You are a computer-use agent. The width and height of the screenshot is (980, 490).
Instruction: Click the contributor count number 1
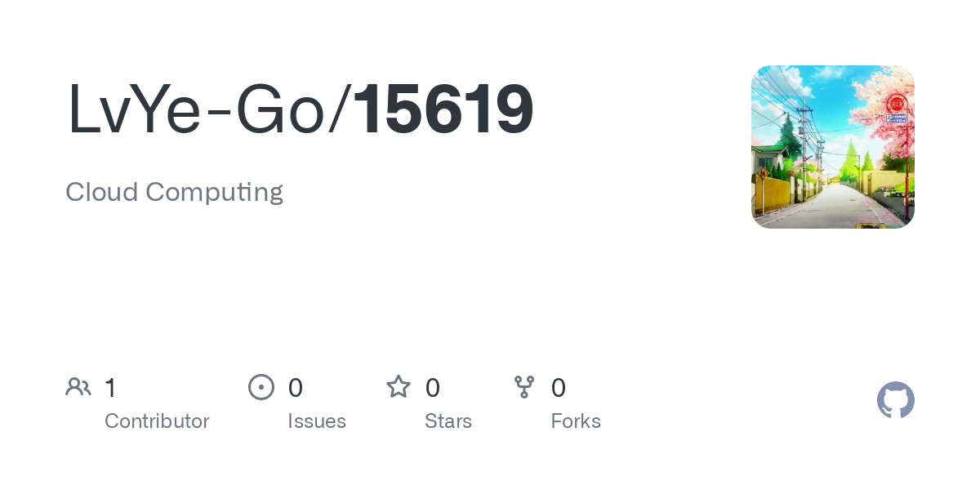pos(111,387)
